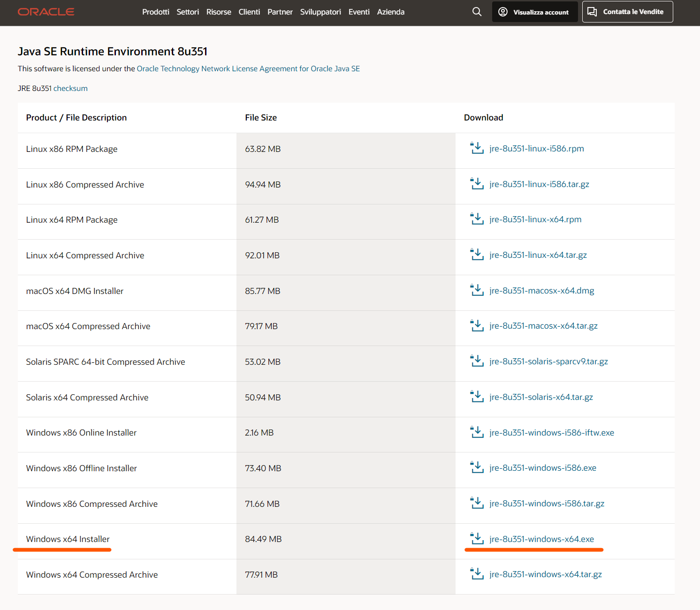This screenshot has width=700, height=610.
Task: Download jre-8u351-solaris-x64.tar.gz link
Action: click(x=541, y=397)
